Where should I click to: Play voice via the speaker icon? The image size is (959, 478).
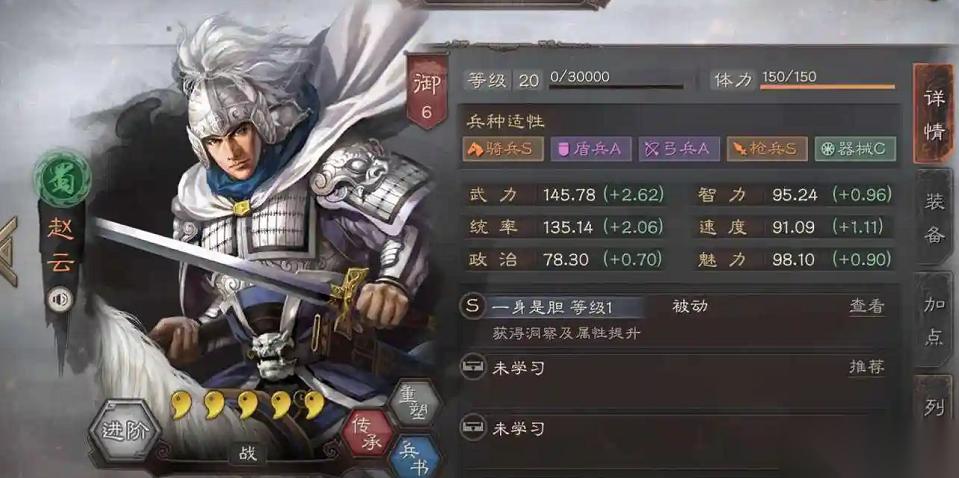click(60, 300)
